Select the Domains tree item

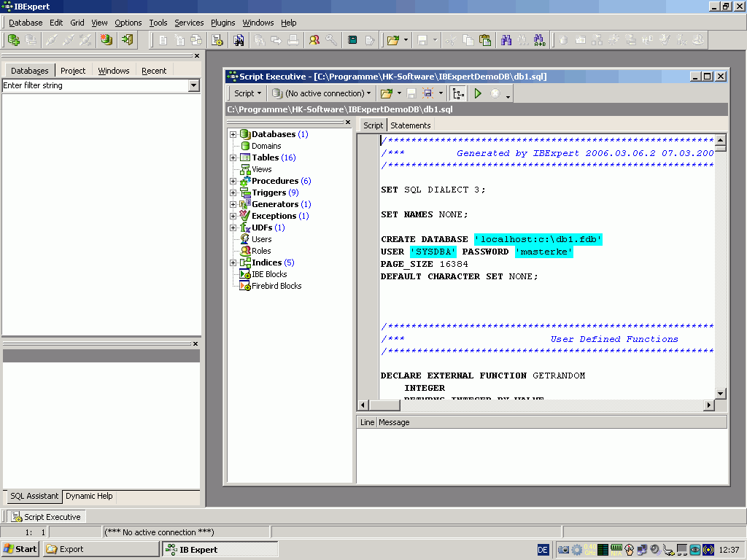point(266,146)
